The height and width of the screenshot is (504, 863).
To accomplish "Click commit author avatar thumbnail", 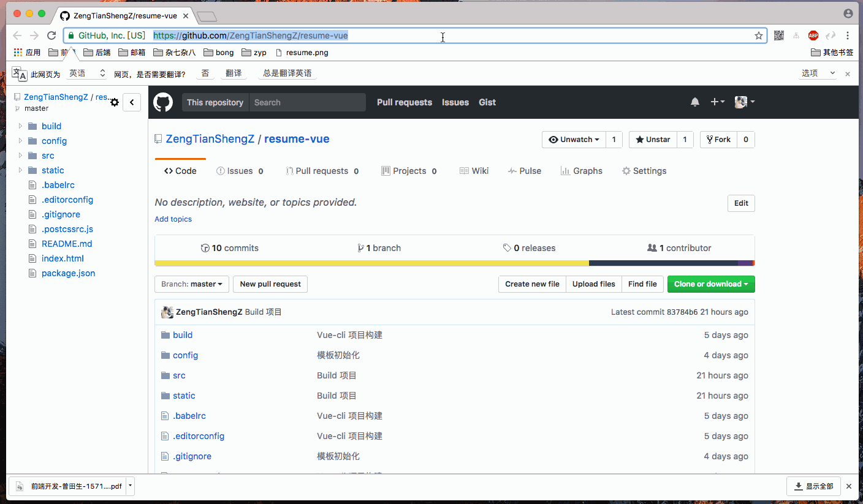I will coord(167,312).
